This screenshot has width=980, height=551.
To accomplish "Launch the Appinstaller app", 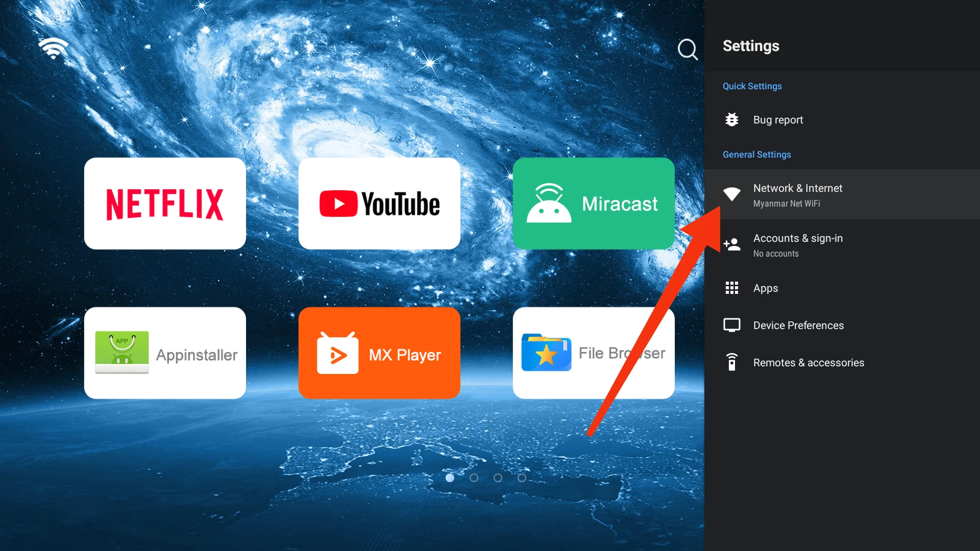I will click(x=164, y=353).
